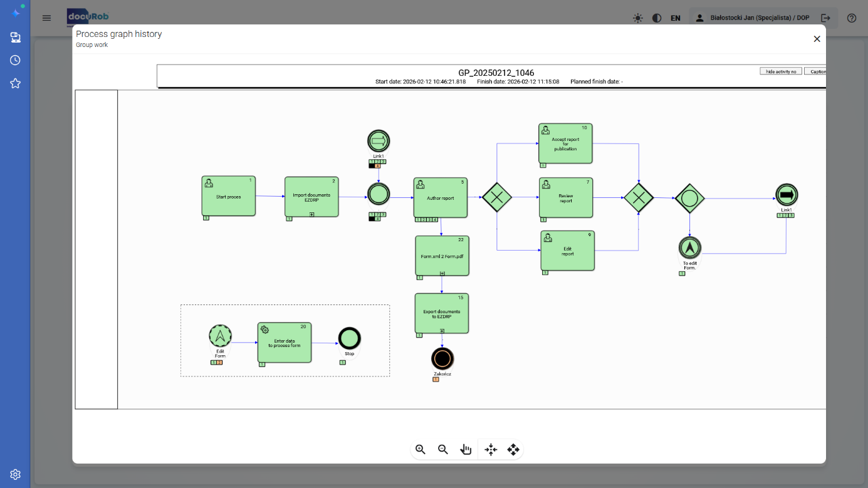The width and height of the screenshot is (868, 488).
Task: Click the center diagram icon
Action: pos(491,449)
